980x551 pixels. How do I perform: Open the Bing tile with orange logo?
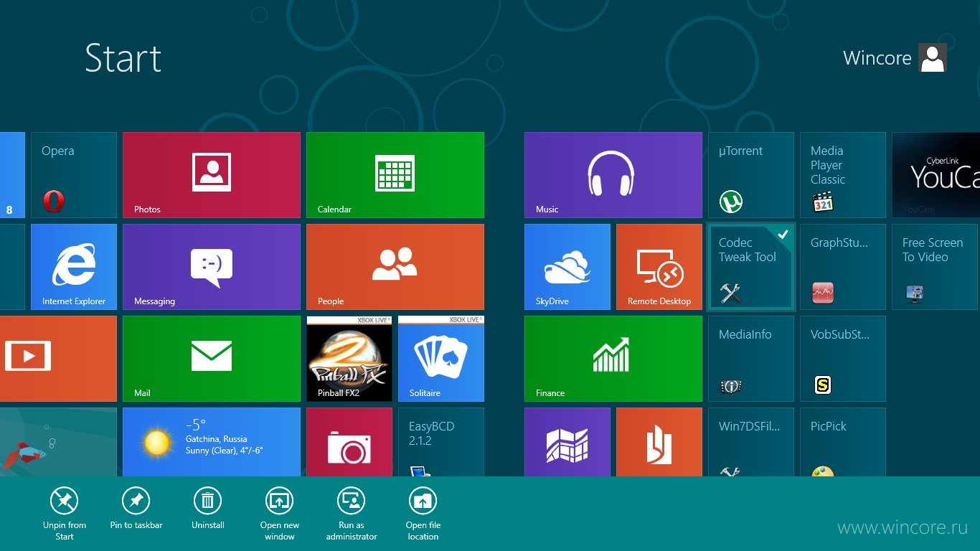point(659,442)
